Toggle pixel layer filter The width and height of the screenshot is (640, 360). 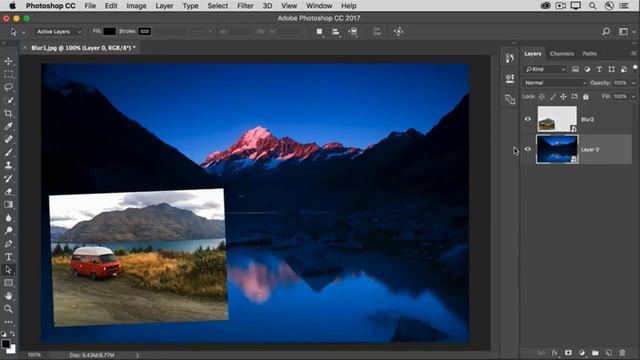pos(575,69)
